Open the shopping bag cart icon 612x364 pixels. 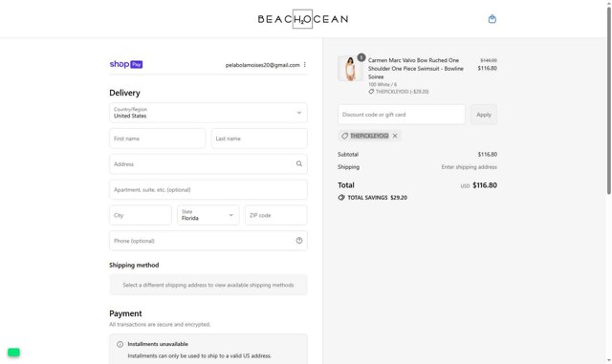click(x=492, y=19)
